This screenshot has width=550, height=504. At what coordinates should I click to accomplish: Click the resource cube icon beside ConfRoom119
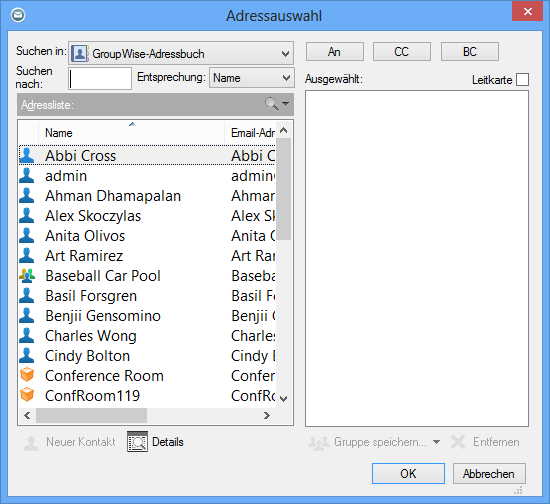click(27, 395)
